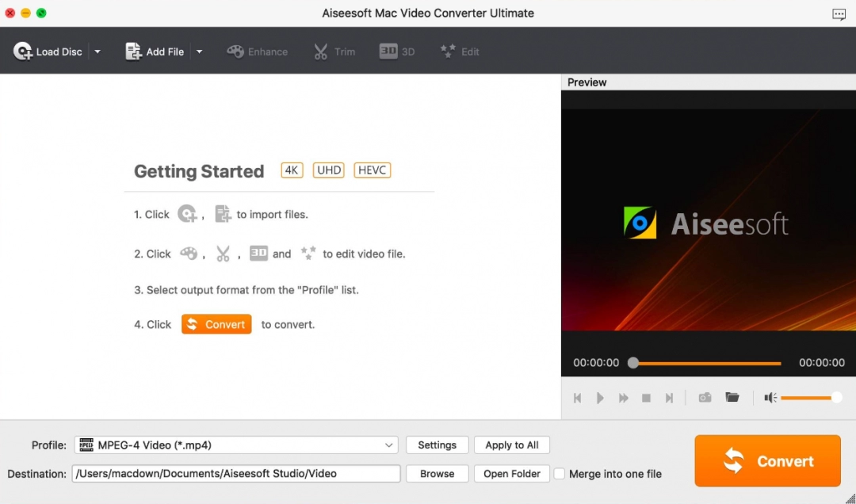Open the Profile format dropdown
856x504 pixels.
tap(388, 445)
